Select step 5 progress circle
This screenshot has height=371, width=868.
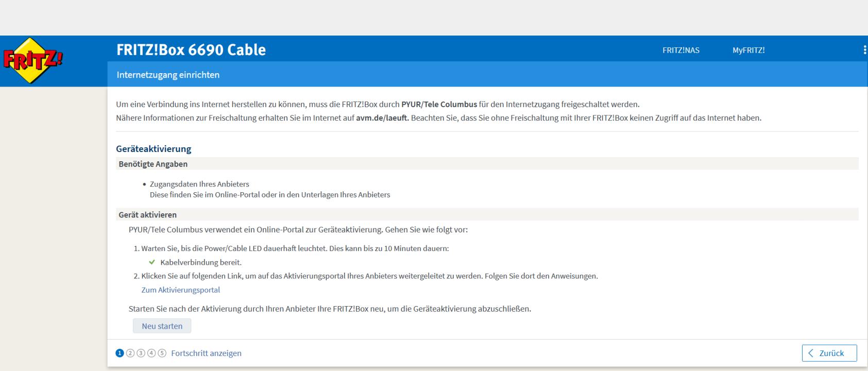(162, 353)
